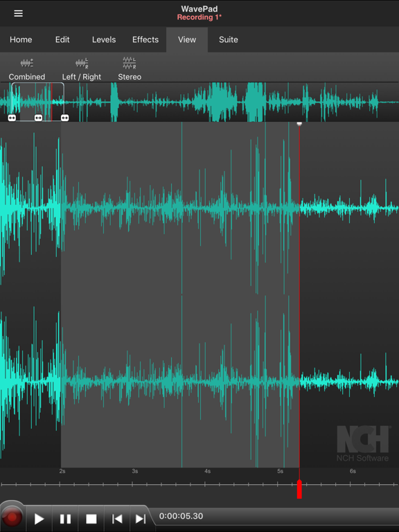The height and width of the screenshot is (532, 399).
Task: Click the 6s mark on the time ruler
Action: pyautogui.click(x=353, y=471)
